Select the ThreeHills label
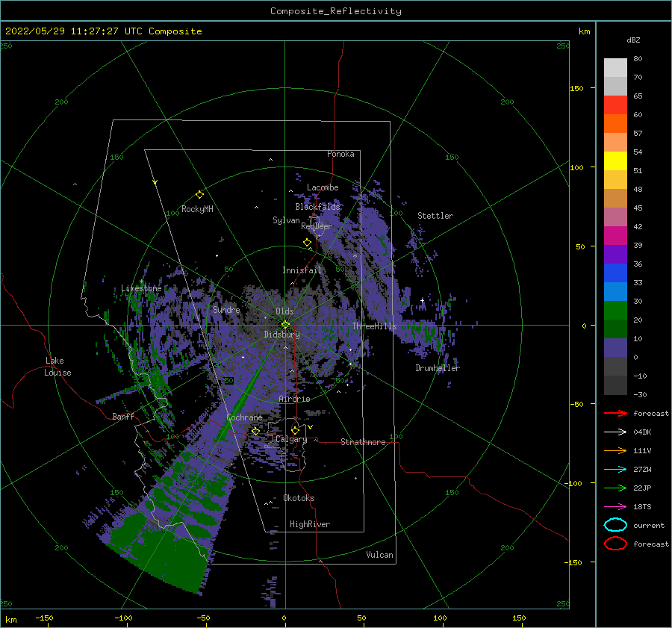This screenshot has width=672, height=628. (x=374, y=326)
